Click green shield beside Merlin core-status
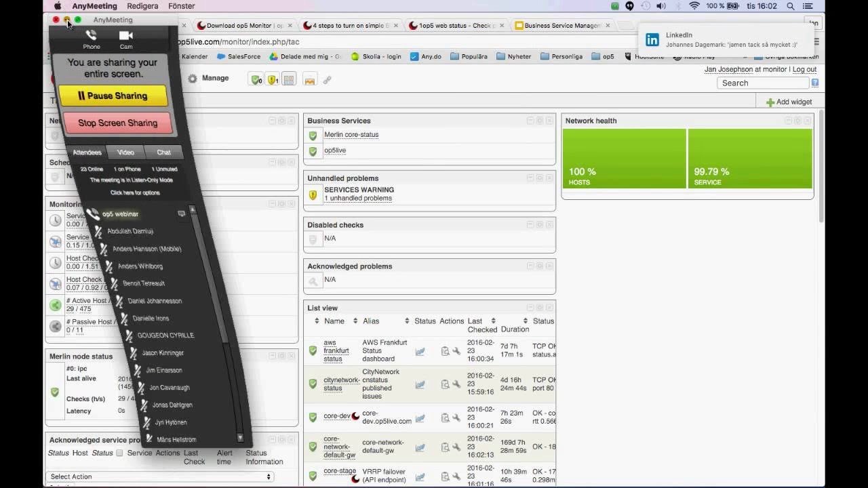Image resolution: width=868 pixels, height=488 pixels. click(x=313, y=136)
